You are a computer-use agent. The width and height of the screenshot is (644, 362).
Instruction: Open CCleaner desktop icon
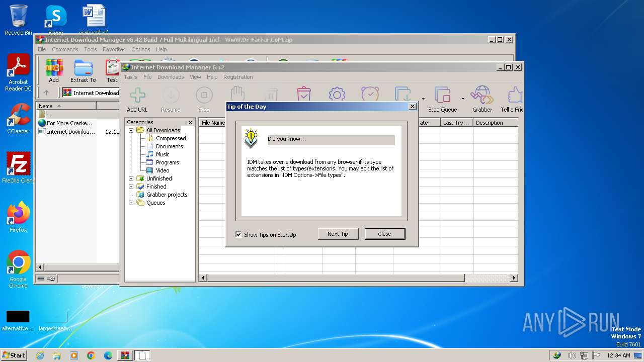tap(18, 119)
